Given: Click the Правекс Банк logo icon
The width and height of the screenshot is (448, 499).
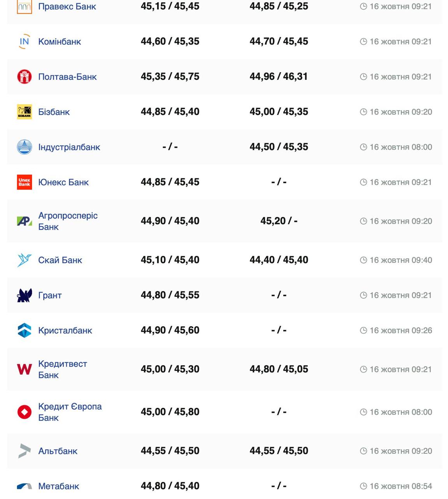Looking at the screenshot, I should point(24,7).
